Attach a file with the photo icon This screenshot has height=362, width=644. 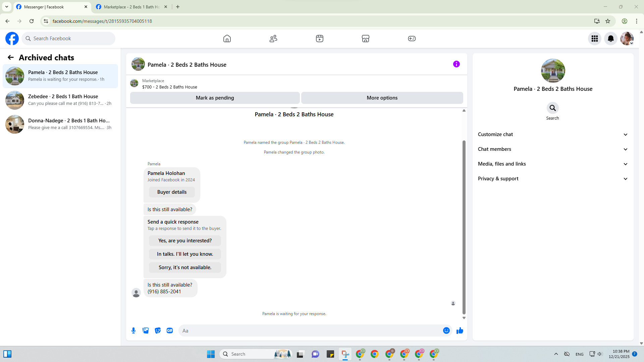(x=146, y=330)
